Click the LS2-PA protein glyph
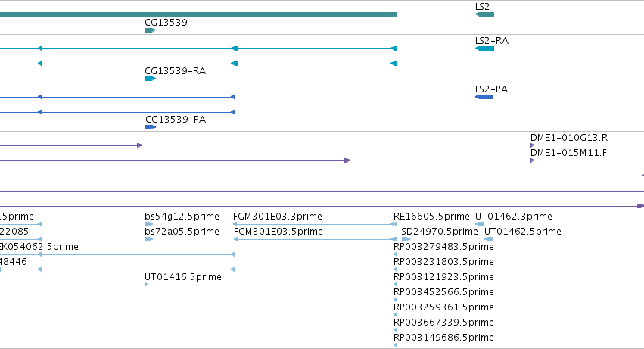The height and width of the screenshot is (349, 644). [x=484, y=97]
